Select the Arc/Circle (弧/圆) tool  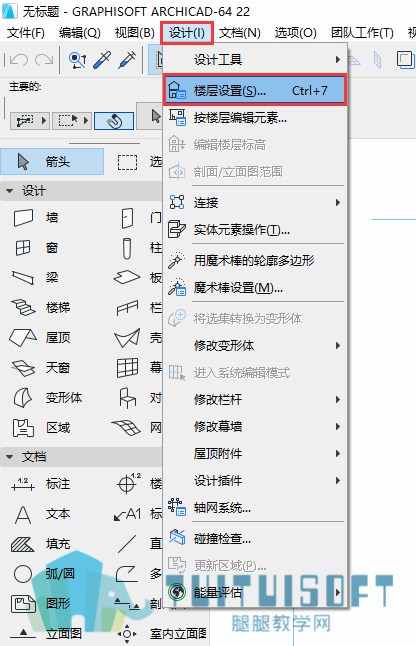44,573
